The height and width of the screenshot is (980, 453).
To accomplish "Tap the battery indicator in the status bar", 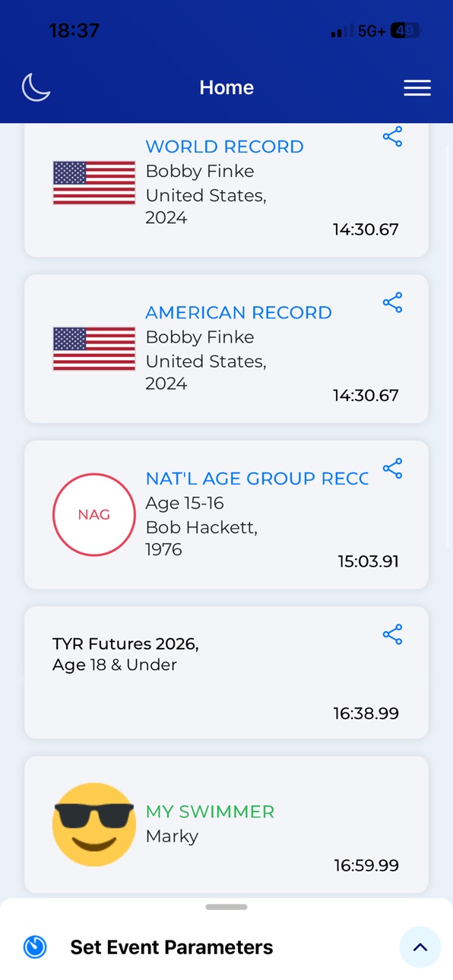I will (407, 31).
